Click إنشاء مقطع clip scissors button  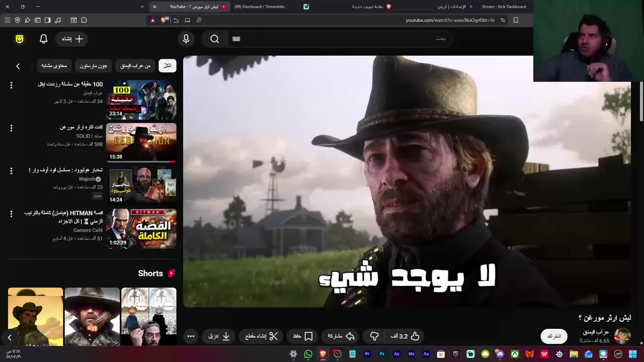tap(262, 336)
